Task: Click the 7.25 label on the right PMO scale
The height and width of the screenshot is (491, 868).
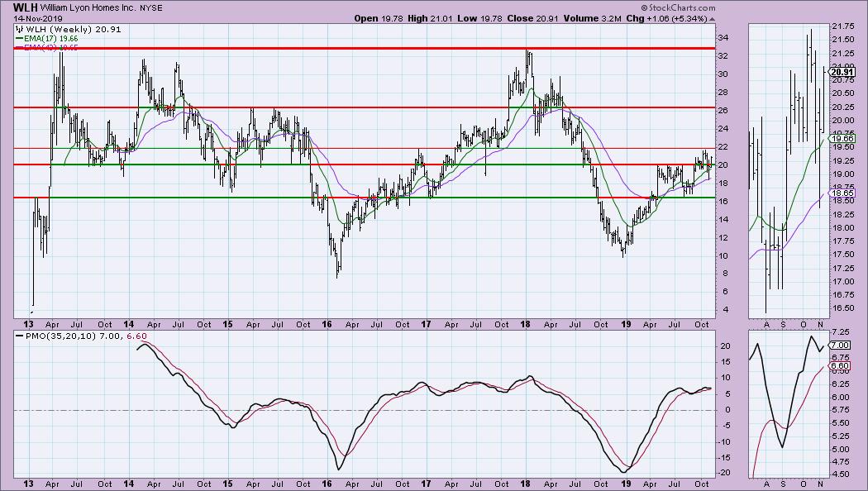Action: click(841, 331)
